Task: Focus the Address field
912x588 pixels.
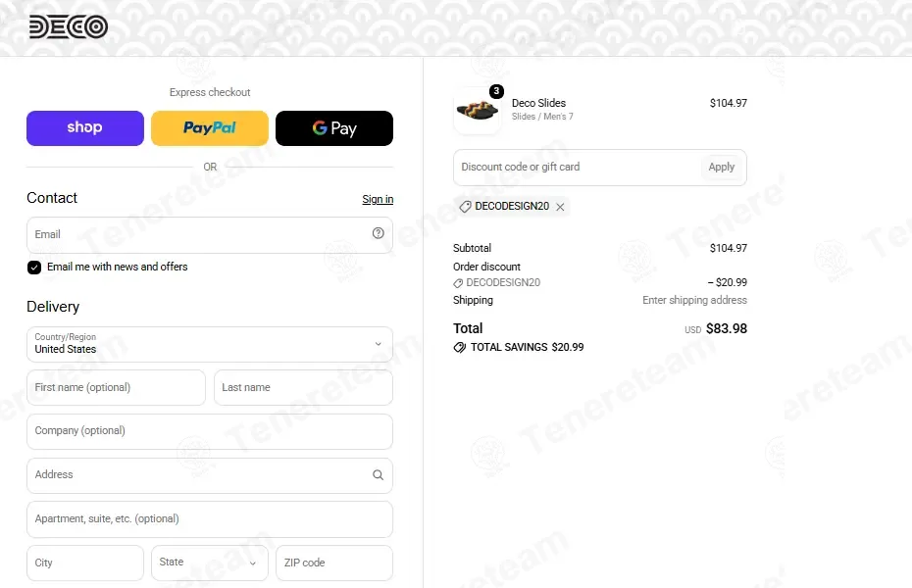Action: (x=210, y=475)
